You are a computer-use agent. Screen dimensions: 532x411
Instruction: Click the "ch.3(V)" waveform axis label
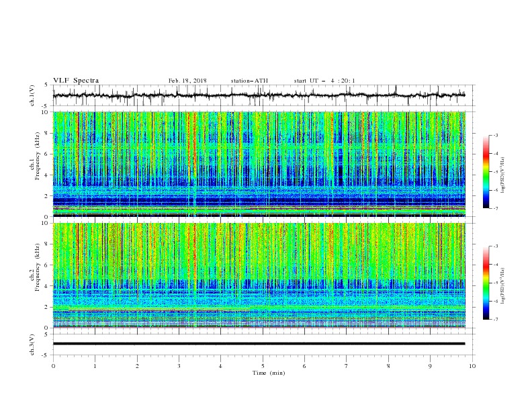tap(32, 345)
